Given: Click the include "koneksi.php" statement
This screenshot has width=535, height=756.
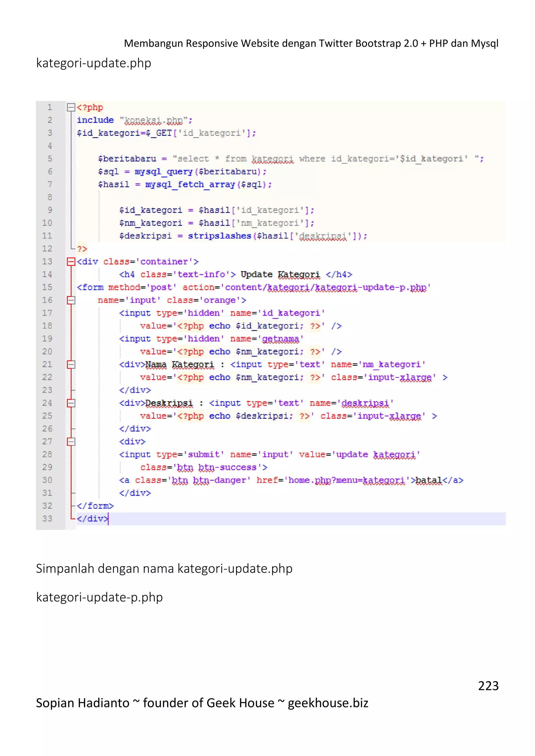Looking at the screenshot, I should (x=135, y=121).
